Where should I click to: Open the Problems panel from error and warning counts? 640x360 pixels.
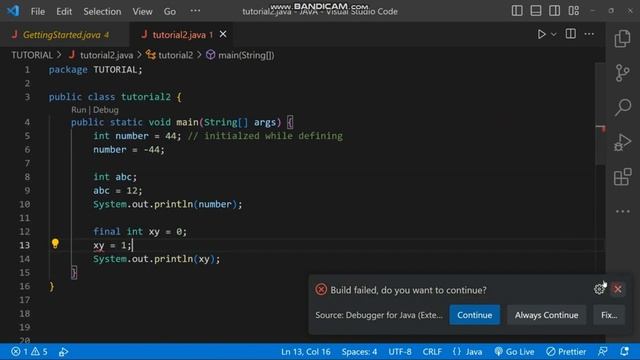[x=29, y=351]
